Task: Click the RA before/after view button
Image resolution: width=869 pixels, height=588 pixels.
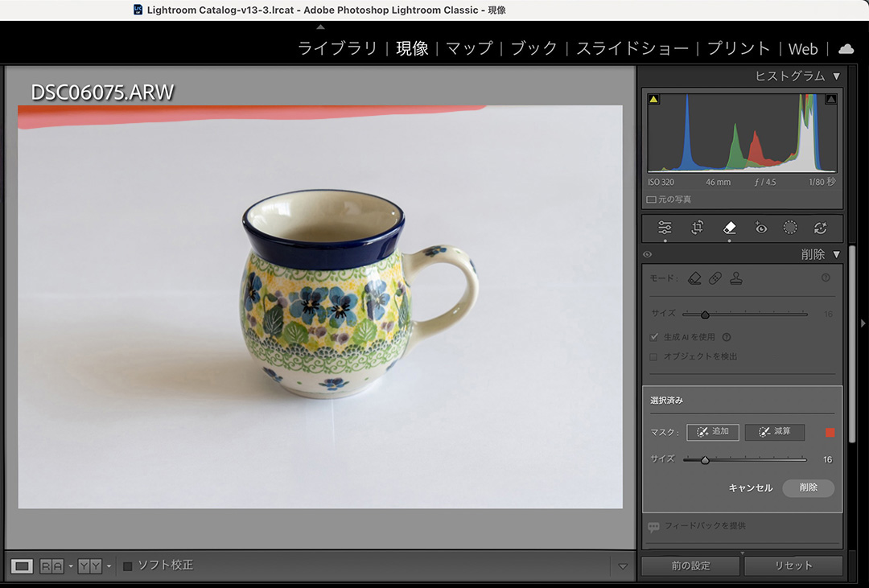Action: pos(51,565)
